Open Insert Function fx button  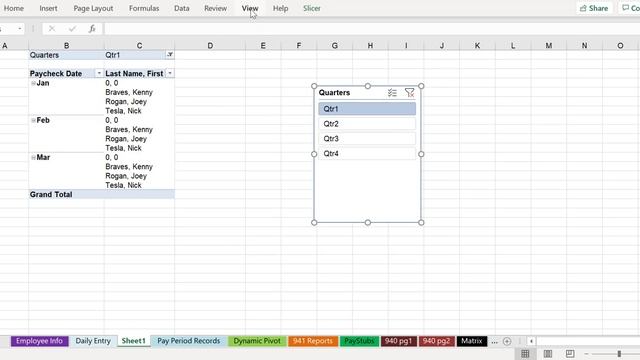[x=92, y=29]
